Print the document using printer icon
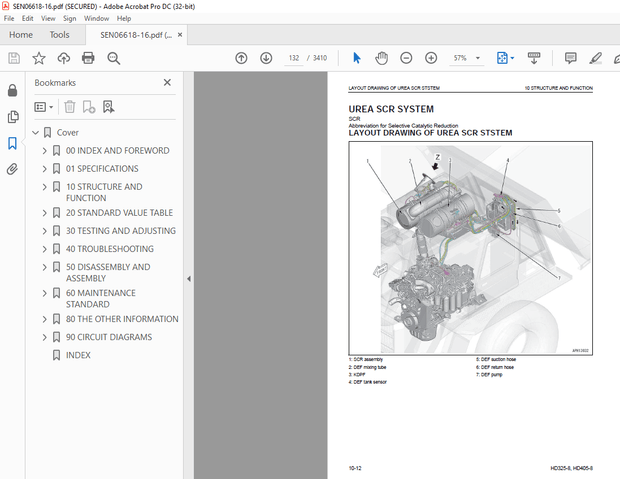This screenshot has height=479, width=620. coord(88,58)
